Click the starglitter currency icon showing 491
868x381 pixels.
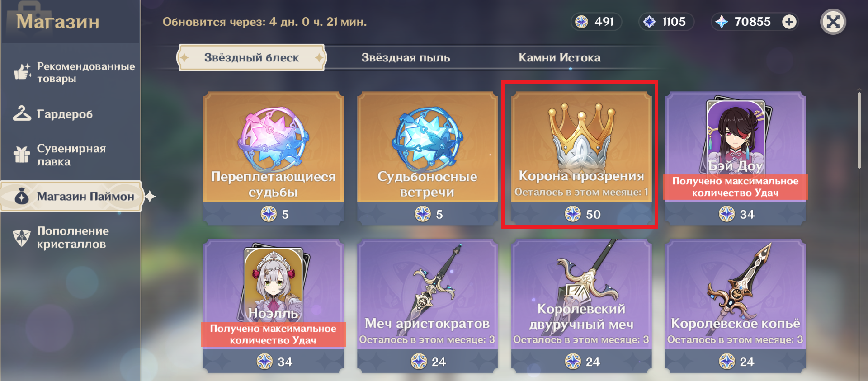(x=581, y=22)
